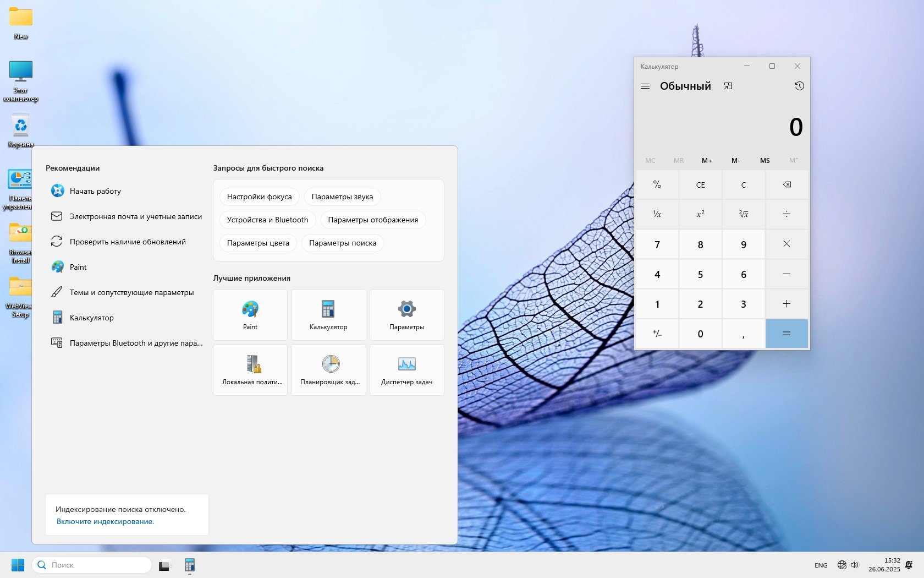
Task: Click the Включите индексирование link
Action: click(105, 521)
